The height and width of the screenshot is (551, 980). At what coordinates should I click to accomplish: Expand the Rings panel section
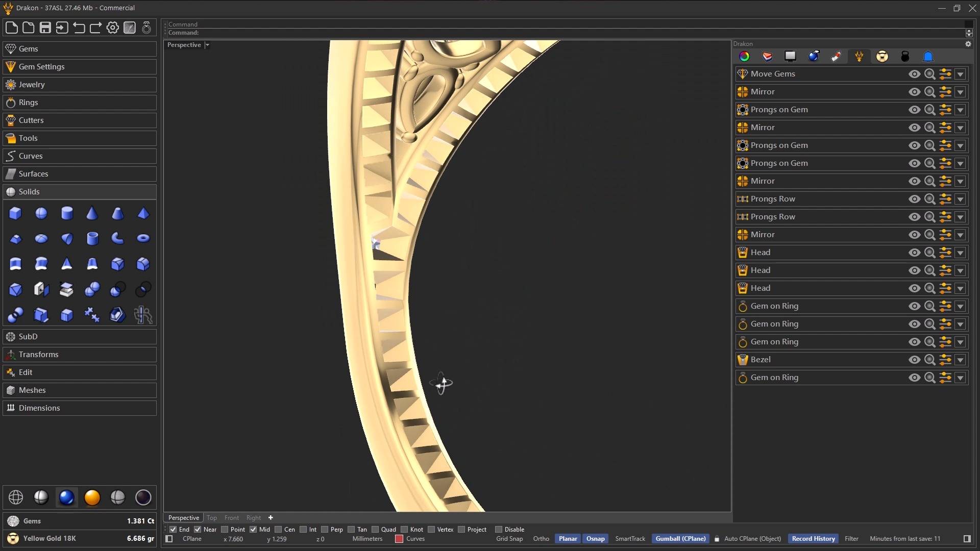tap(80, 103)
